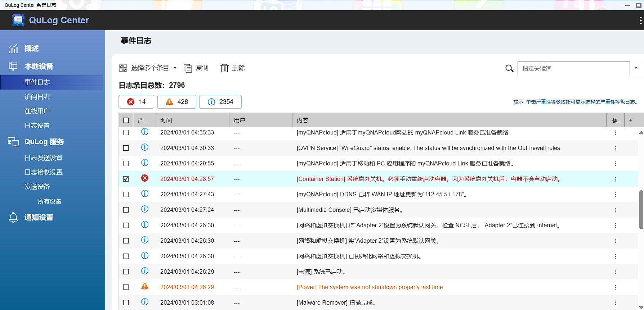Click the trash delete icon
This screenshot has width=644, height=310.
click(224, 68)
